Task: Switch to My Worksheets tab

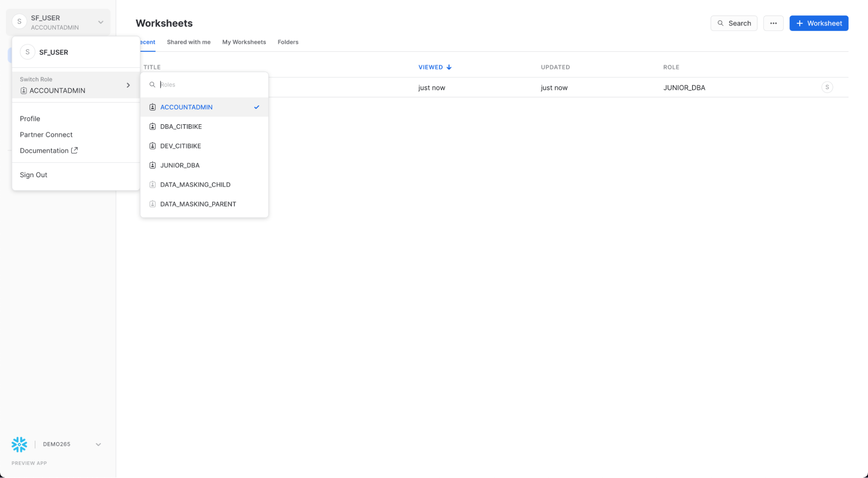Action: click(x=244, y=42)
